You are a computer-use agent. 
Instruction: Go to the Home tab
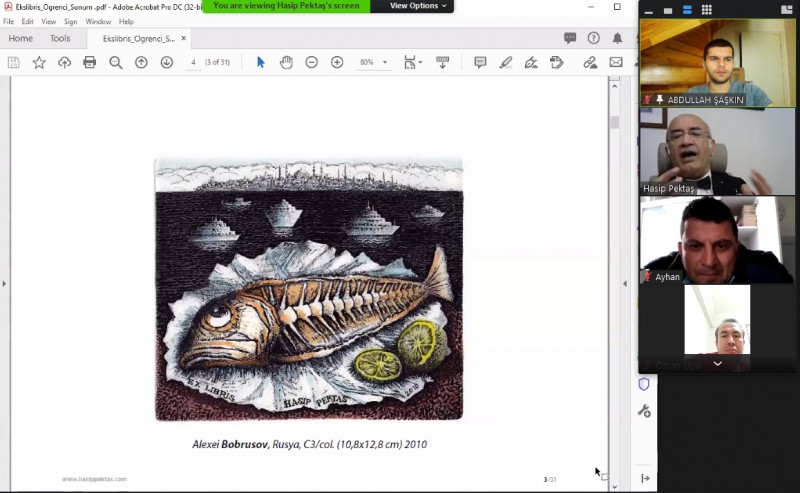21,39
